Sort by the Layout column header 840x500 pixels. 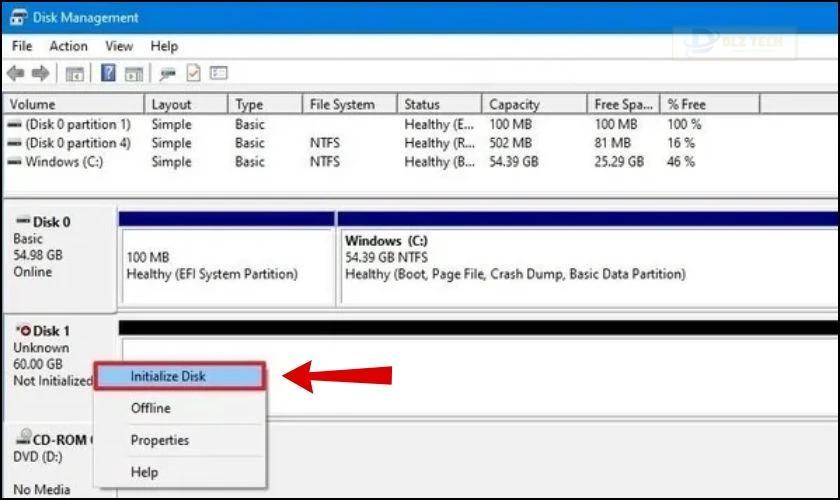186,104
